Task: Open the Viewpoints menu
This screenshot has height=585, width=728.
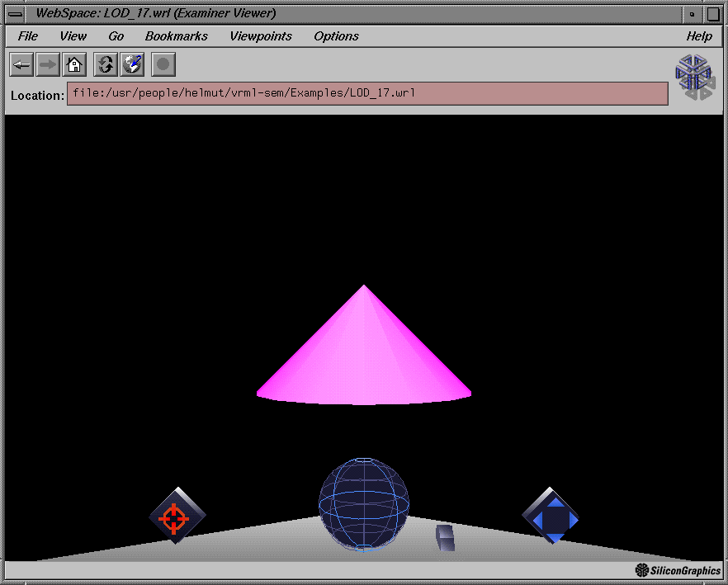Action: (261, 36)
